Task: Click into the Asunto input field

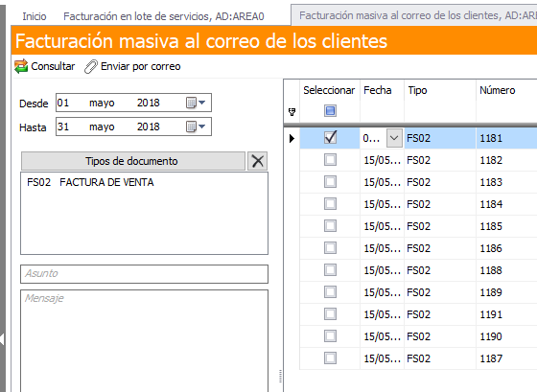Action: [144, 273]
